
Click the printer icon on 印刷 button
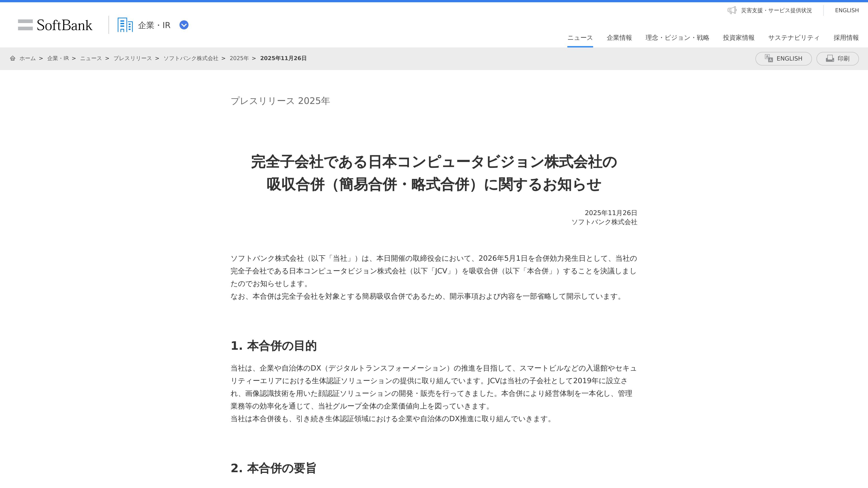point(830,58)
